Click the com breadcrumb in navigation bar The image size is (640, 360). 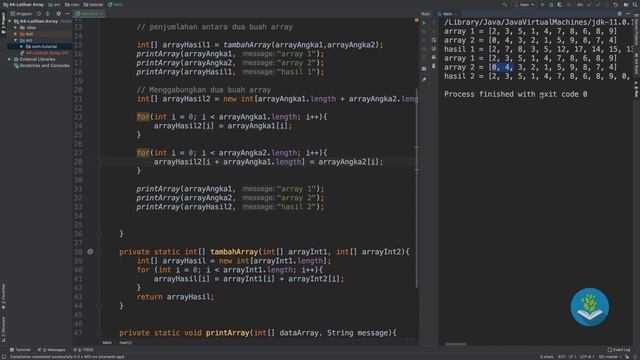[72, 4]
